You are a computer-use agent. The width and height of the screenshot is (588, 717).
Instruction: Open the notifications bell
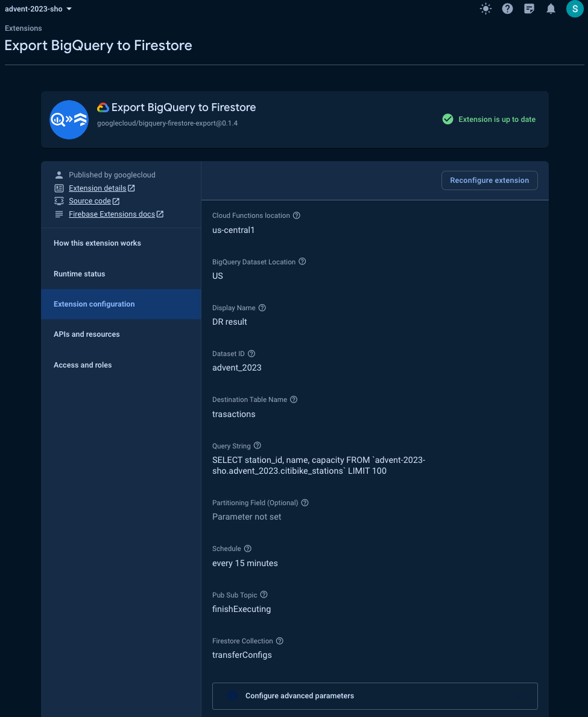(551, 8)
